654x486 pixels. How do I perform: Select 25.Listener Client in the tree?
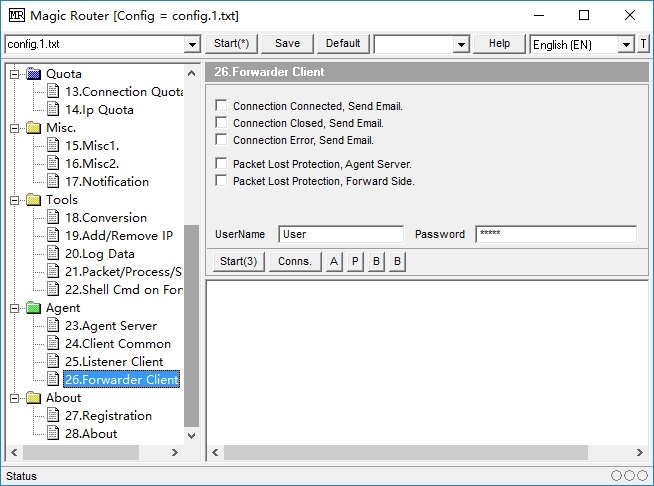coord(114,362)
